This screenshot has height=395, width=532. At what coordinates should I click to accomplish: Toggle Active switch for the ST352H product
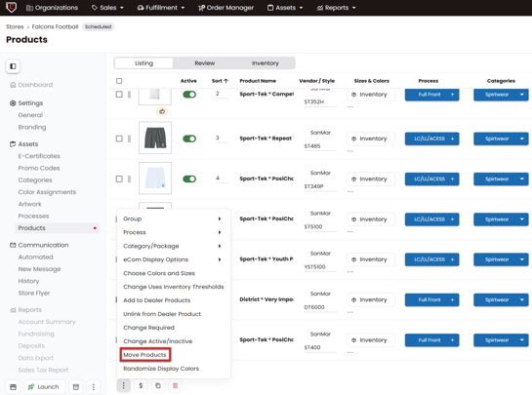pos(189,95)
